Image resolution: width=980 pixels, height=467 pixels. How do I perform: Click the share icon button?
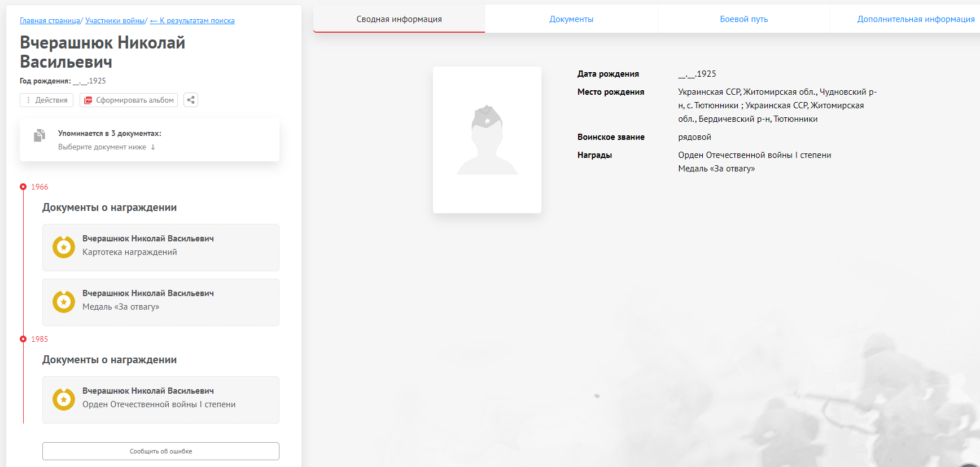coord(191,100)
